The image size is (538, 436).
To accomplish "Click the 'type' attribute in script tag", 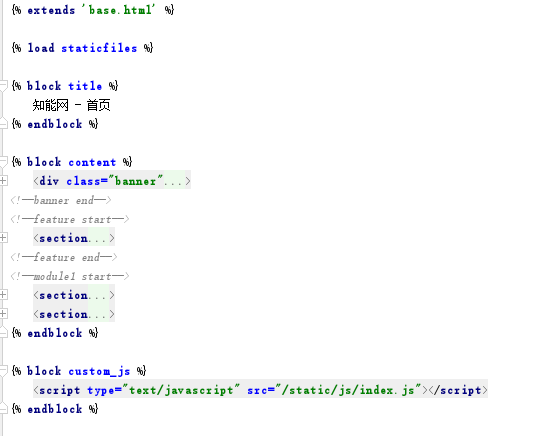I will coord(101,390).
